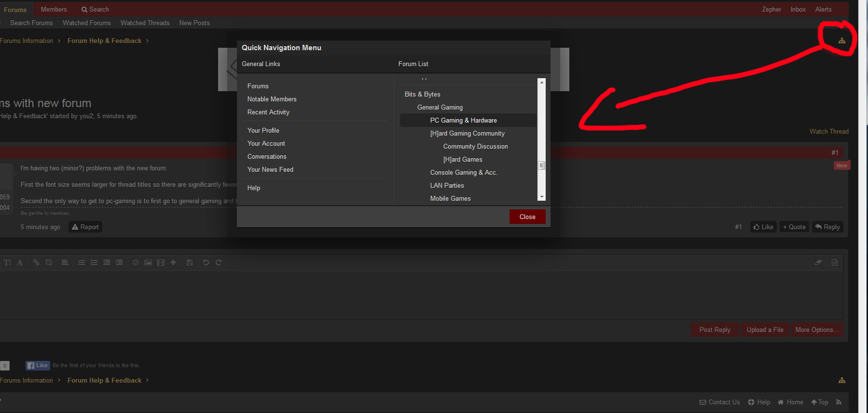Open Recent Activity in quick navigation
This screenshot has width=868, height=413.
point(269,112)
